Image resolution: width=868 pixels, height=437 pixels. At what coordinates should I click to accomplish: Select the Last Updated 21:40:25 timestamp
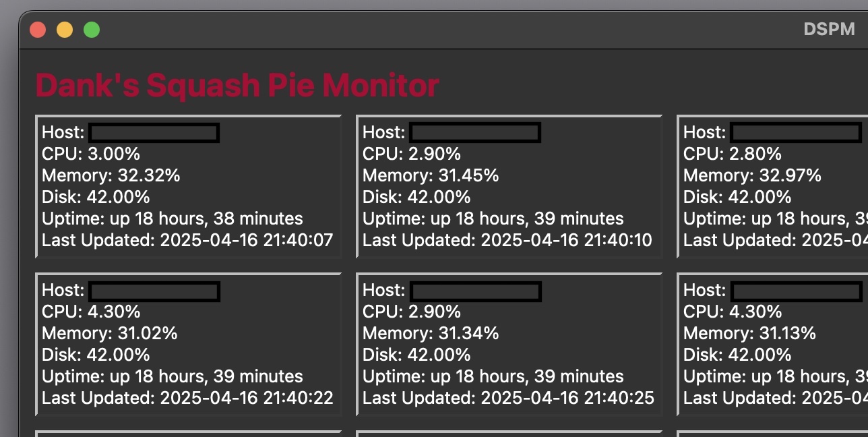[508, 398]
